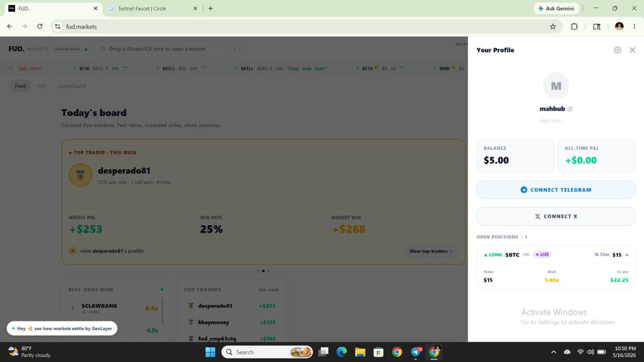Click the View top traders button

pyautogui.click(x=431, y=251)
